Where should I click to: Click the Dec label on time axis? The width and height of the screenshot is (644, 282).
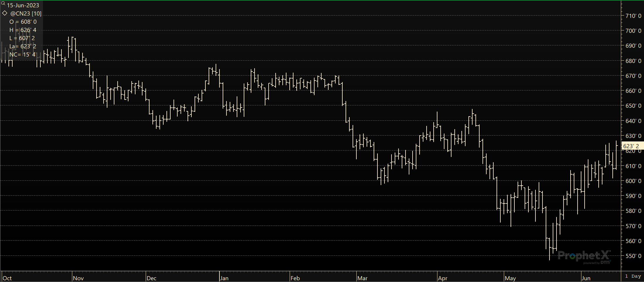click(x=152, y=278)
